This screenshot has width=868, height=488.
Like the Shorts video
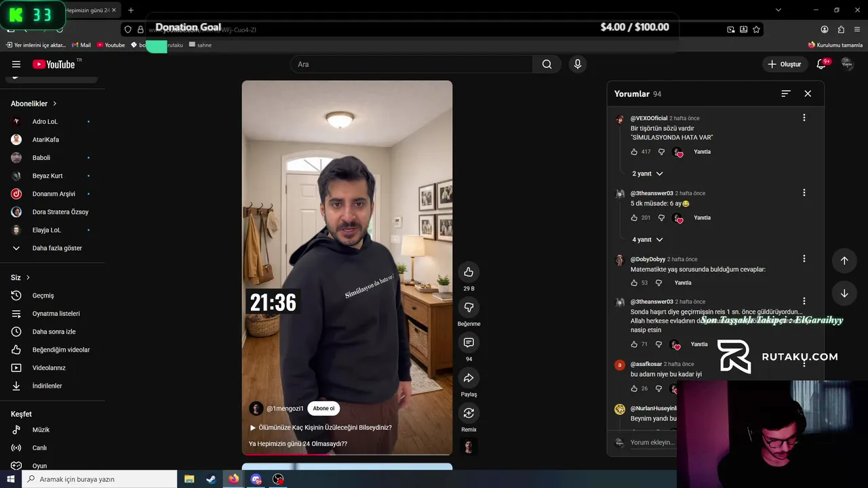pos(469,272)
